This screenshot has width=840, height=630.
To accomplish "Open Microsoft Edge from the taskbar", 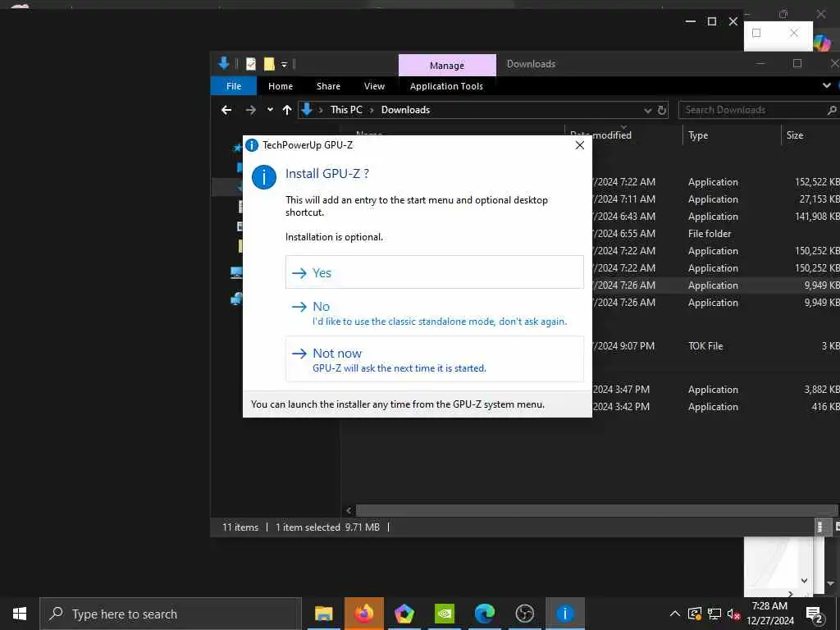I will 484,614.
